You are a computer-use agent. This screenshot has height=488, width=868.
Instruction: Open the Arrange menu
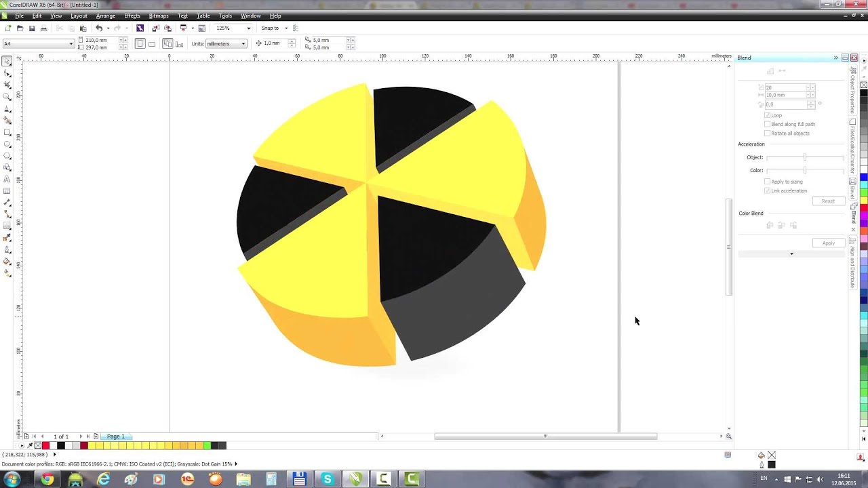point(106,16)
